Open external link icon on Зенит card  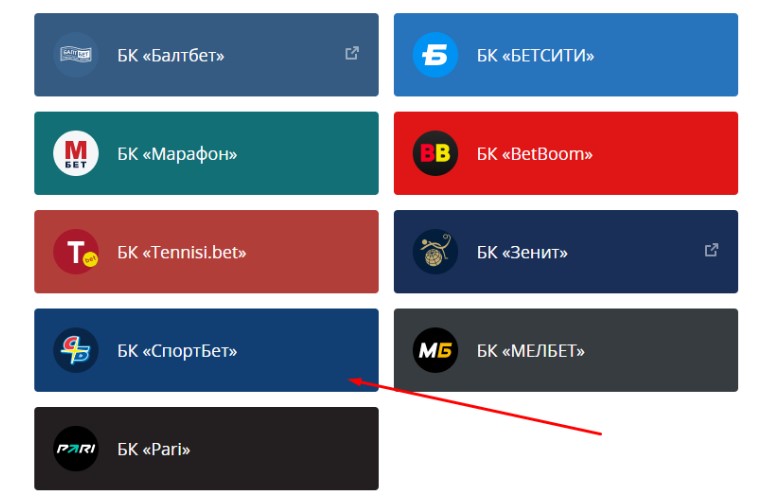(x=711, y=250)
